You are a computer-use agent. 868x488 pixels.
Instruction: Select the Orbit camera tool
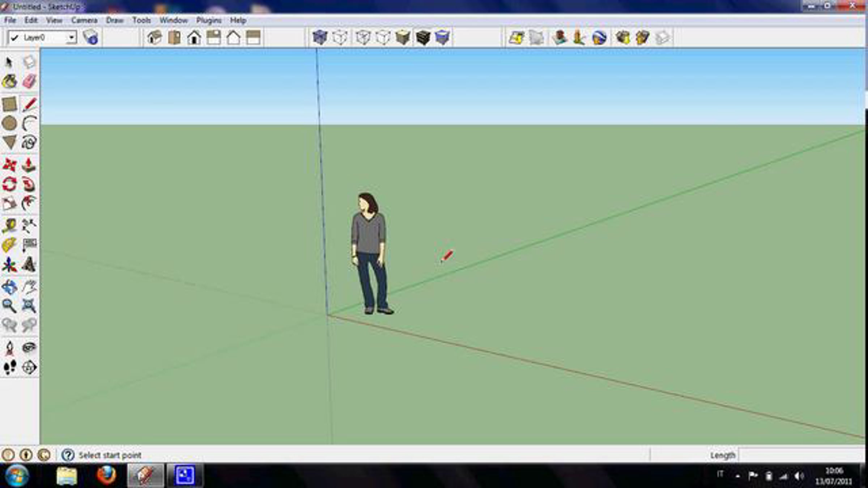pos(10,287)
